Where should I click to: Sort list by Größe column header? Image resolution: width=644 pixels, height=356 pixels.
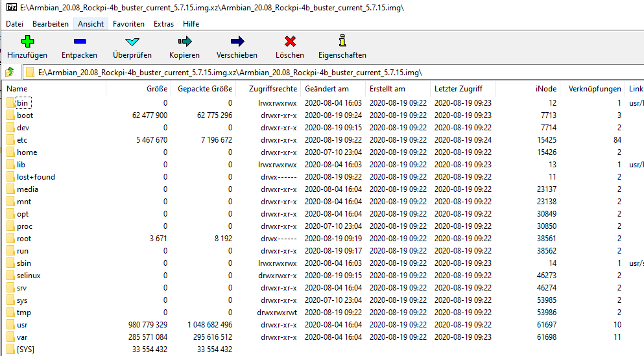[x=156, y=89]
